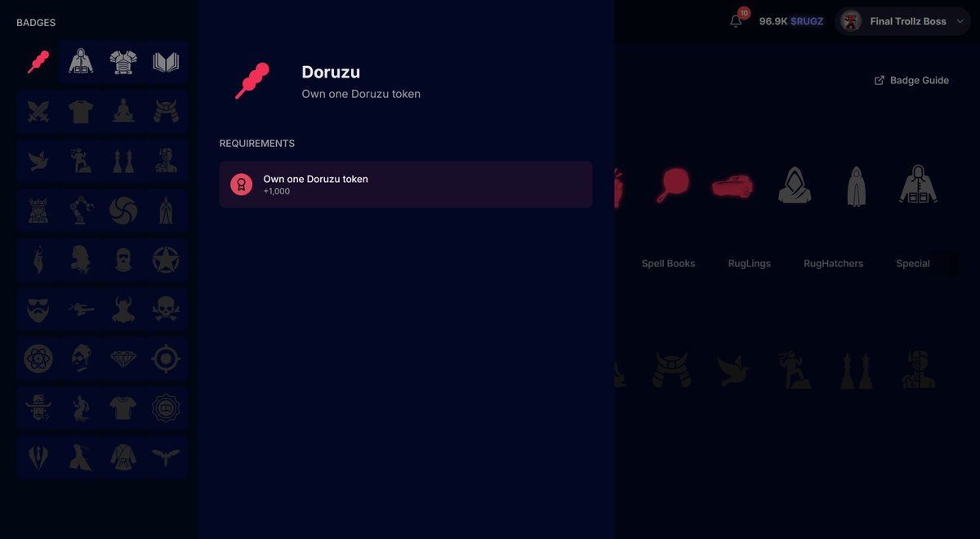Click the red ribbon requirement icon
This screenshot has height=539, width=980.
[x=241, y=185]
